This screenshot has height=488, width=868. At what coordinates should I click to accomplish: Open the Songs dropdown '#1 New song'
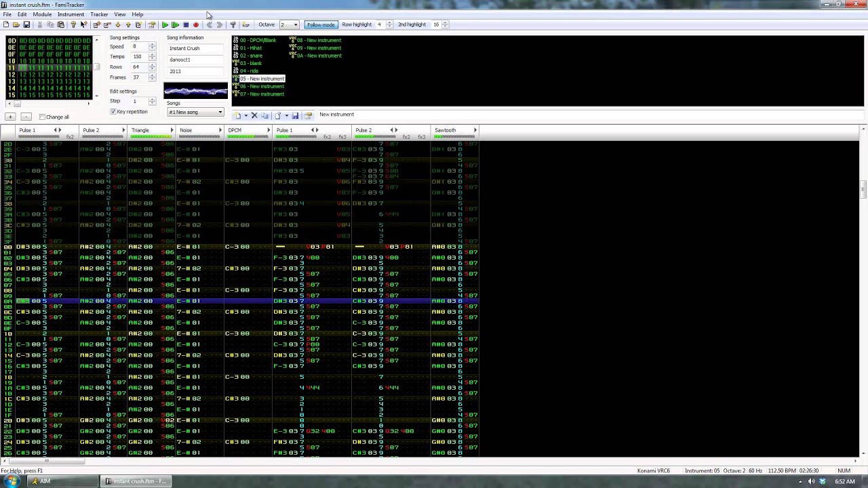[x=195, y=112]
